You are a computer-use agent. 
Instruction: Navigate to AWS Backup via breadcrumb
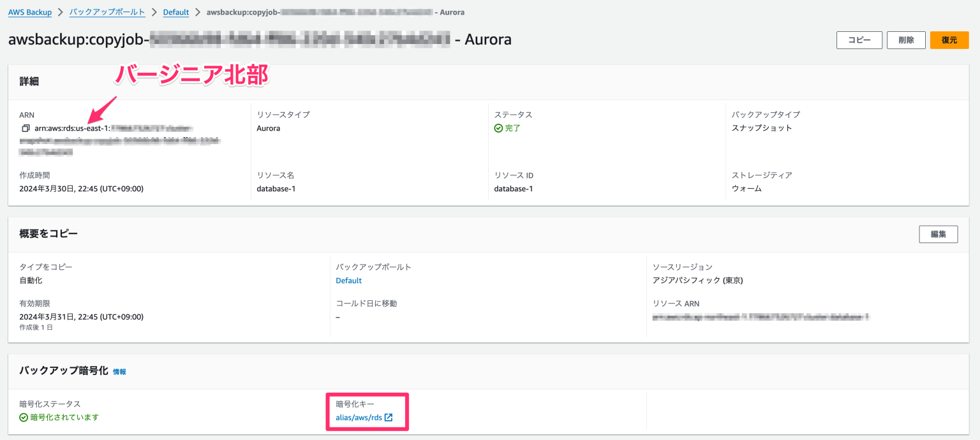30,11
